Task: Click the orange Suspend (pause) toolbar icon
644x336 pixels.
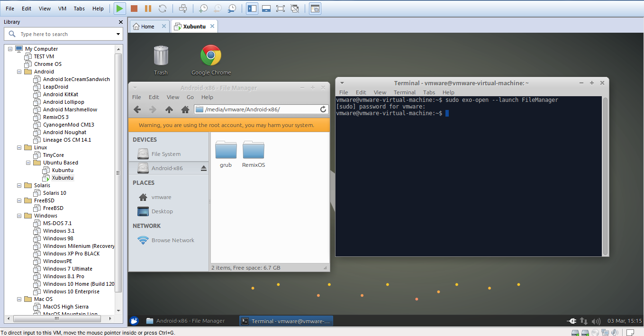Action: (148, 9)
